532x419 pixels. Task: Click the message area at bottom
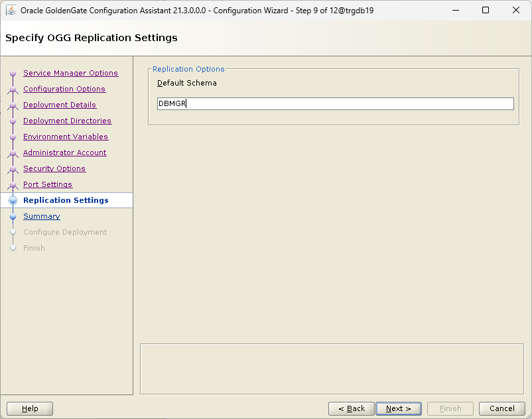tap(332, 369)
